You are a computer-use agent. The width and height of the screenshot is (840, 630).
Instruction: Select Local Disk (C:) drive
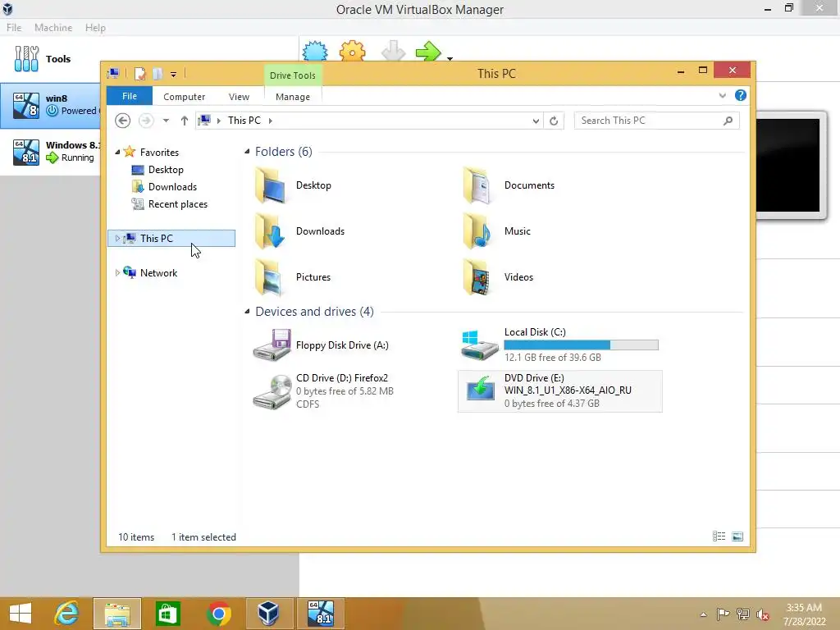(559, 345)
